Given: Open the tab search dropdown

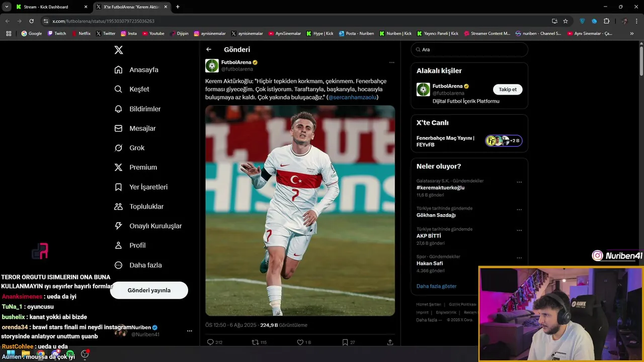Looking at the screenshot, I should pos(7,7).
